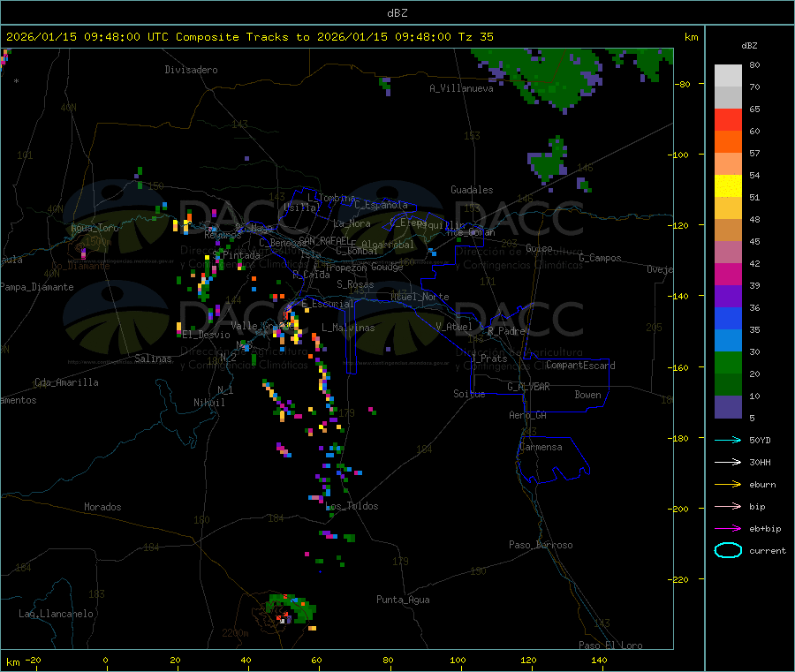Click the 'A_Villanueva' map label
795x672 pixels.
coord(461,88)
